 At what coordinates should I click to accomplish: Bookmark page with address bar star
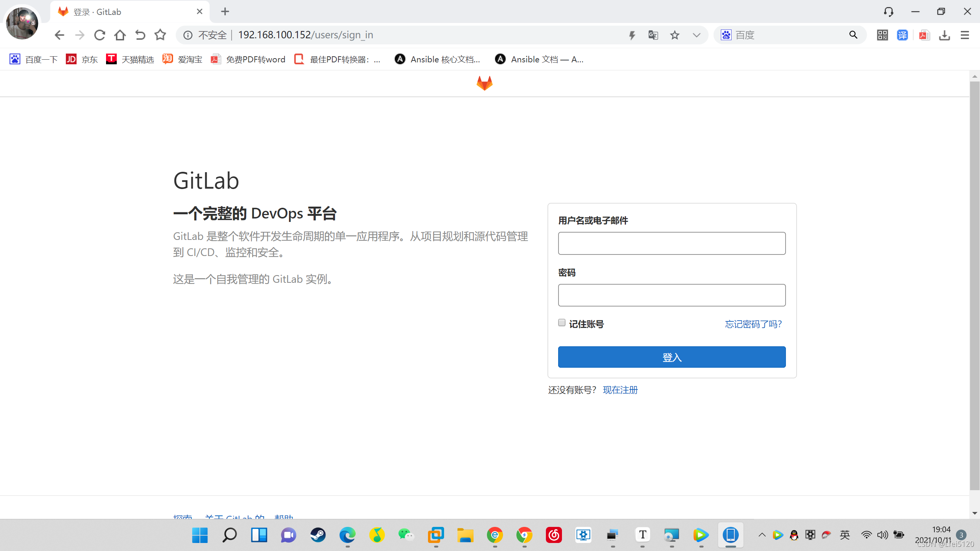click(675, 35)
